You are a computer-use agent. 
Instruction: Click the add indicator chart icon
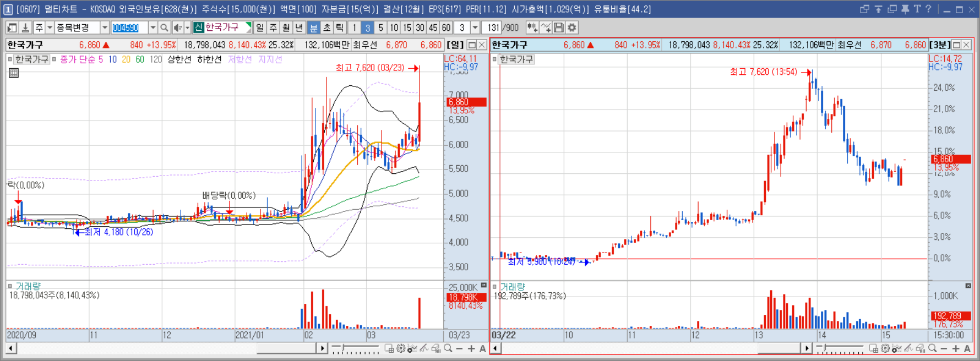pyautogui.click(x=532, y=28)
